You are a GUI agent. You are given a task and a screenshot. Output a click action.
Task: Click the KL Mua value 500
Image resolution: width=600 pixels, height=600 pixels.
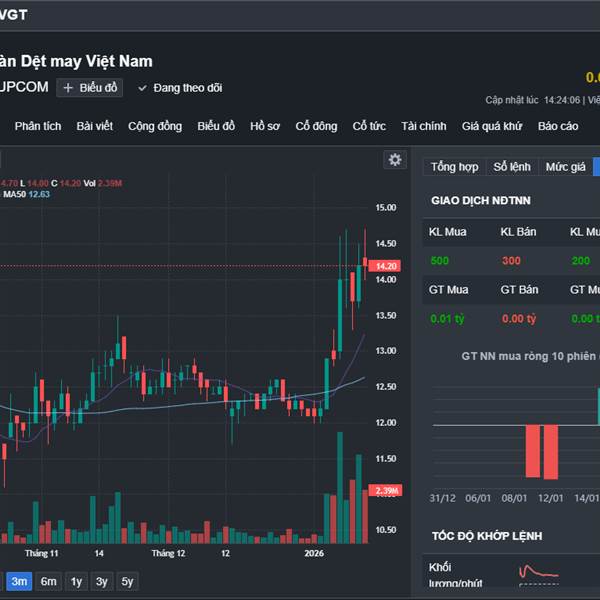(440, 261)
